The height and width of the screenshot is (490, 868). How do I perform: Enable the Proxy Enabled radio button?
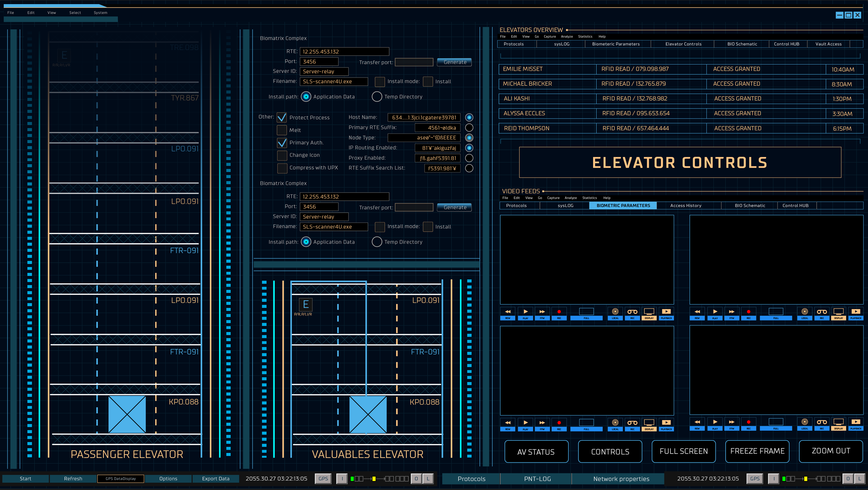469,158
